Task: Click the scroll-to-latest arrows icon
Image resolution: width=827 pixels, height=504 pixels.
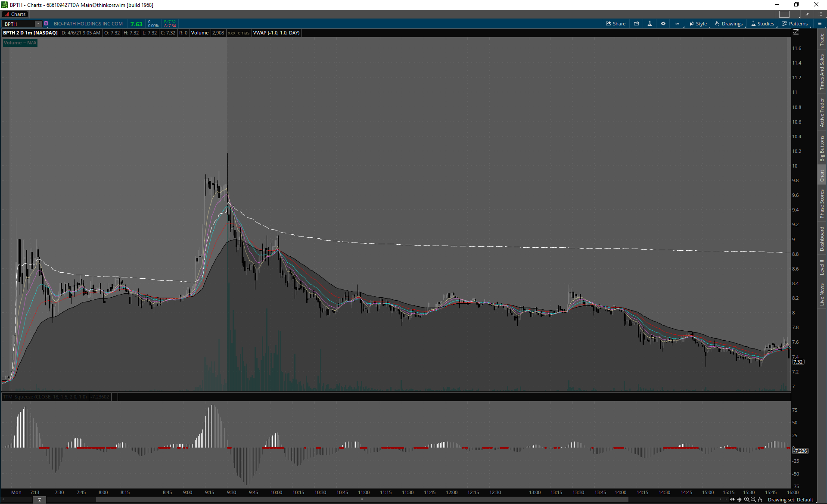Action: 732,500
